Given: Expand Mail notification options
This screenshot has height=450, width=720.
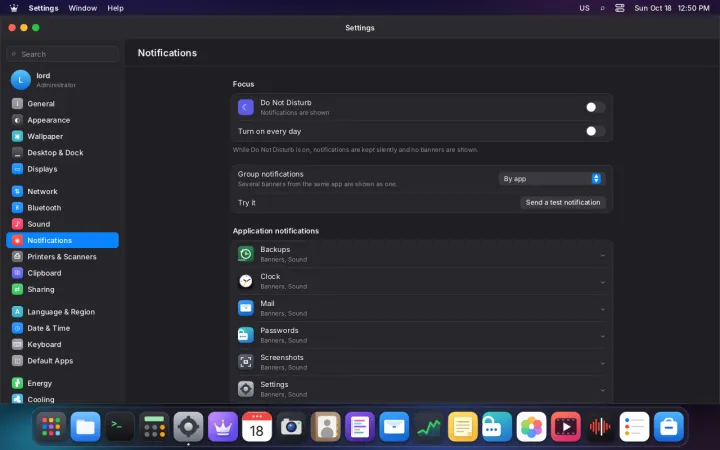Looking at the screenshot, I should coord(602,309).
